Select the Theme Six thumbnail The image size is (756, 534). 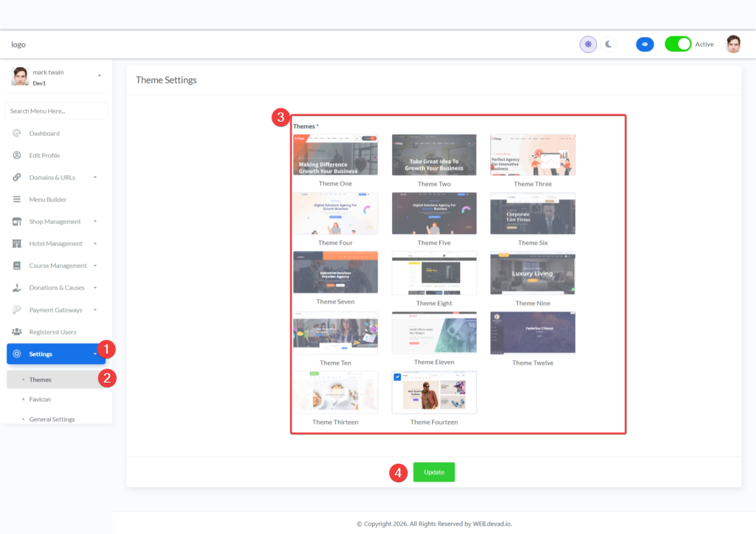pos(532,214)
